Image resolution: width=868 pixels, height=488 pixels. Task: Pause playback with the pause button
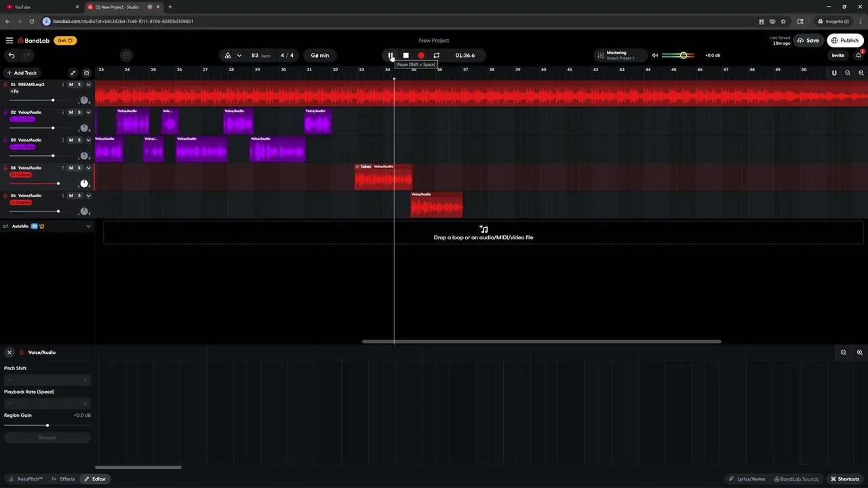391,56
